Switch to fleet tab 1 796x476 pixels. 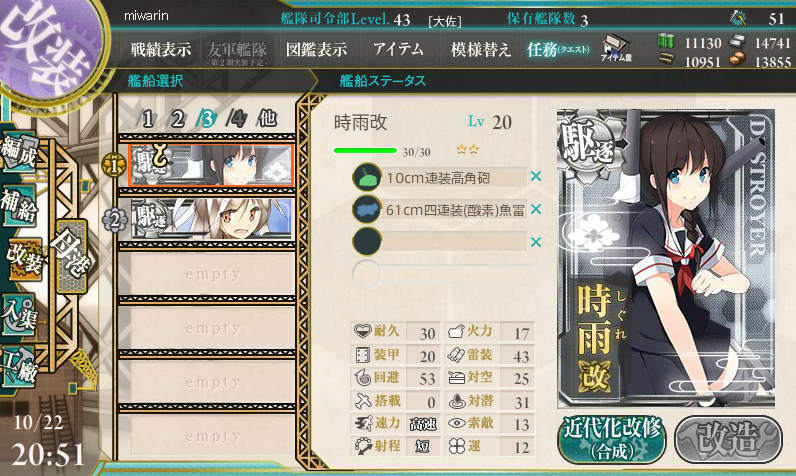[x=148, y=119]
